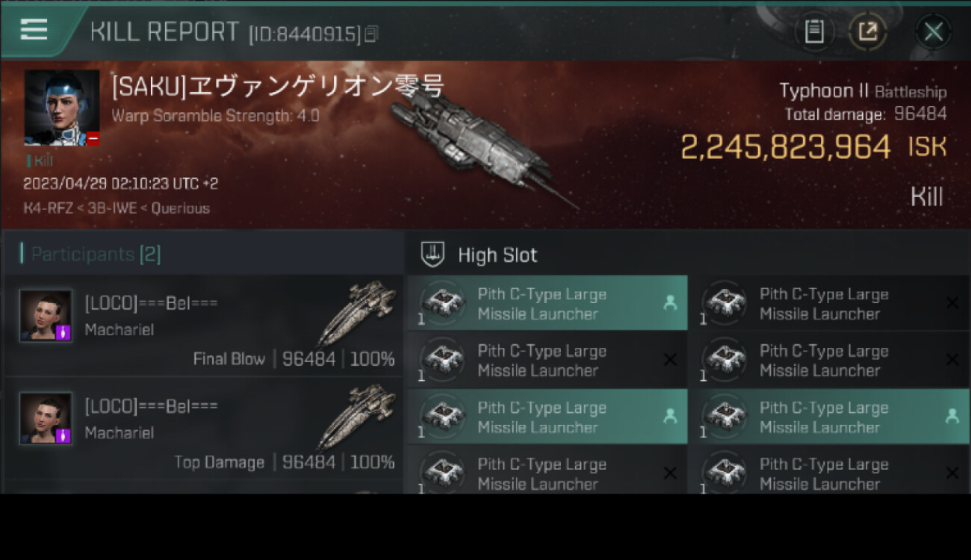Click the victim pilot portrait
This screenshot has height=560, width=971.
[62, 108]
